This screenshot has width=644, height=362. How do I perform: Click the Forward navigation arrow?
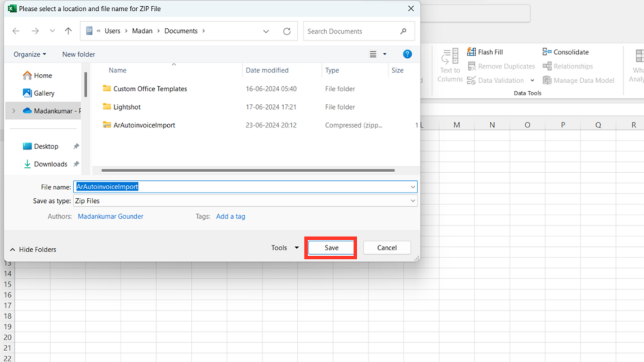pyautogui.click(x=36, y=31)
